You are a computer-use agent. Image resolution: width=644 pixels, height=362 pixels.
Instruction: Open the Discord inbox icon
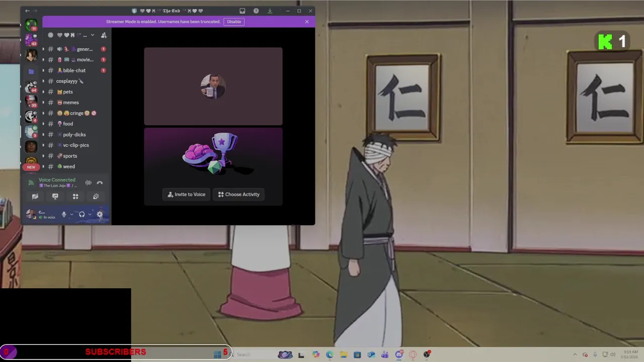click(242, 11)
